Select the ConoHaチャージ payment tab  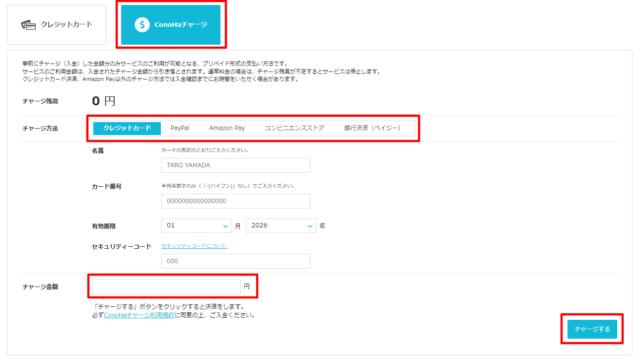tap(171, 25)
